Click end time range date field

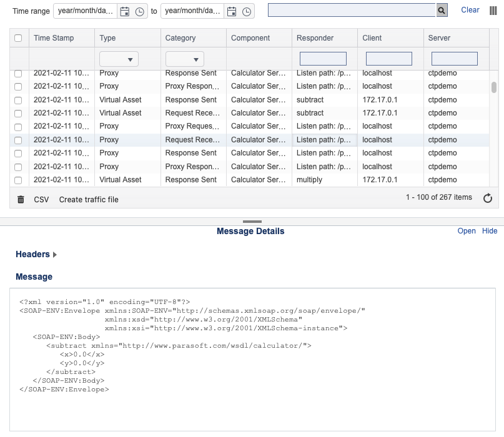[x=192, y=11]
